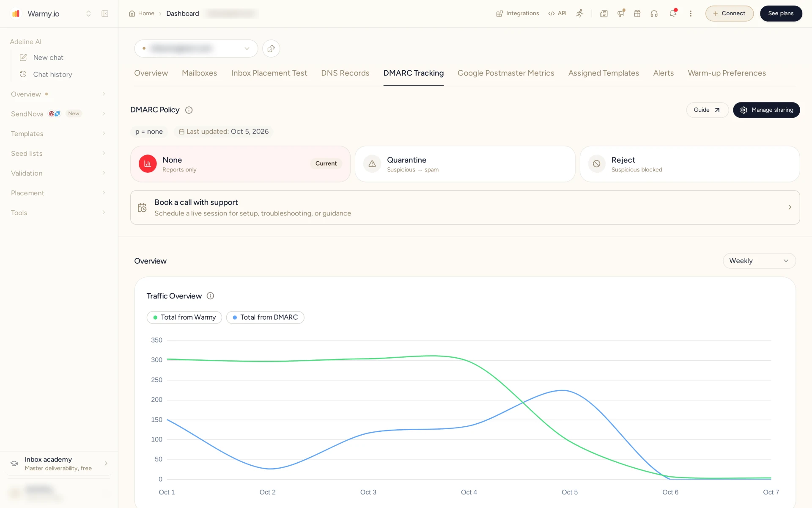Viewport: 812px width, 508px height.
Task: Switch to DNS Records tab
Action: 345,73
